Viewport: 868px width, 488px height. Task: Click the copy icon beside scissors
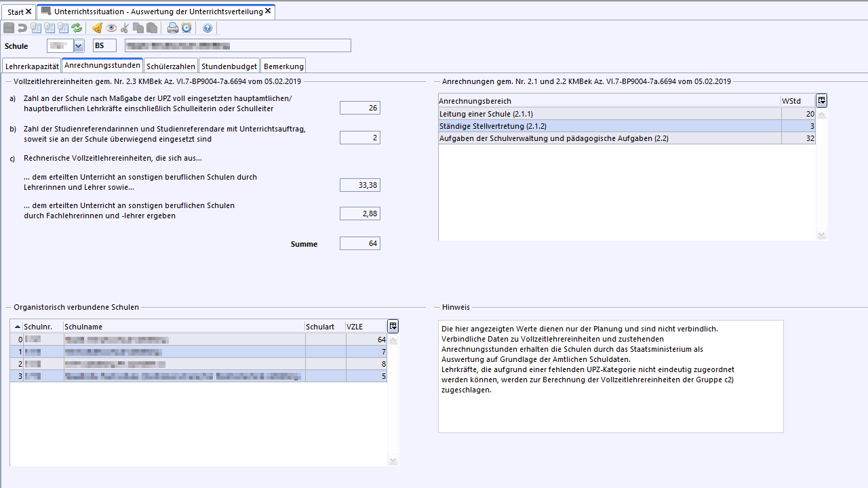(138, 28)
